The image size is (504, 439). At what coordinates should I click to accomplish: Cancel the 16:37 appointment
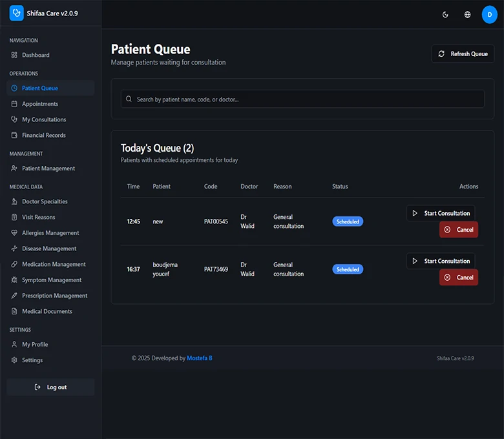[459, 278]
